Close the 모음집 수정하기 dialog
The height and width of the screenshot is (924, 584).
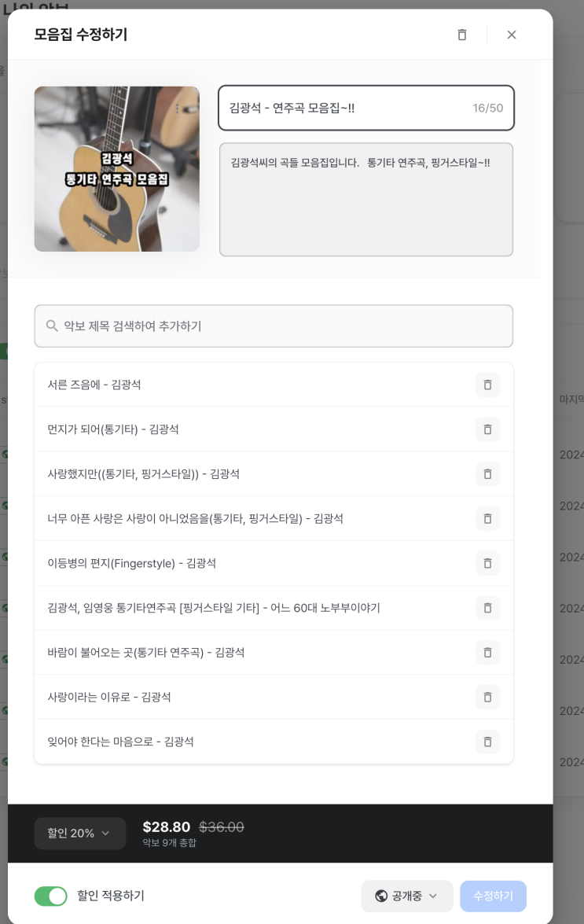tap(512, 35)
